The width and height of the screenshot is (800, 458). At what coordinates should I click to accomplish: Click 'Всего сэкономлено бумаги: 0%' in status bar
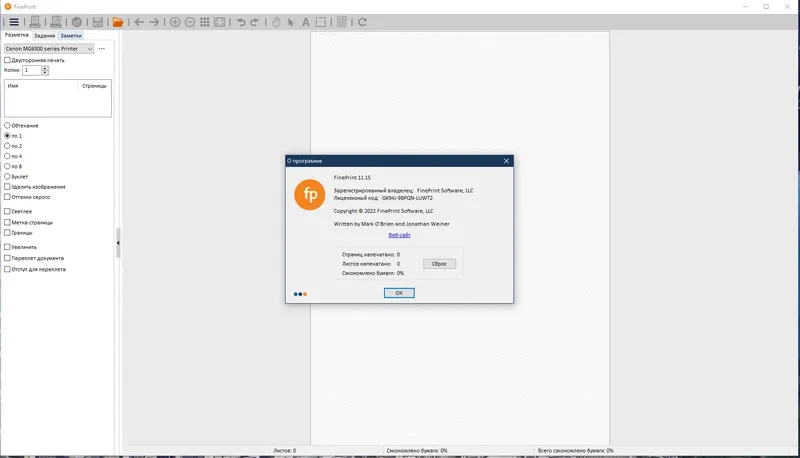[576, 451]
